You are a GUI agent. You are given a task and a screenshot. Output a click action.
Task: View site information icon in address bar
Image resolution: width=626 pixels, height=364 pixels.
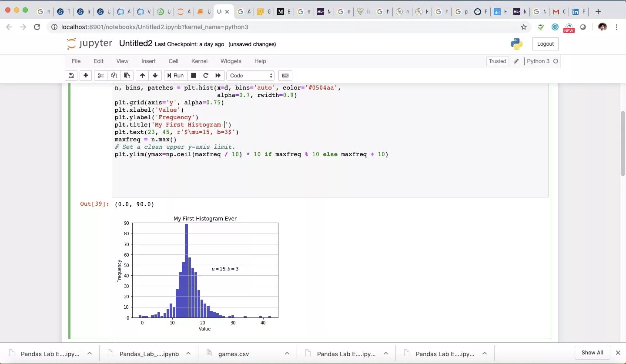coord(54,27)
